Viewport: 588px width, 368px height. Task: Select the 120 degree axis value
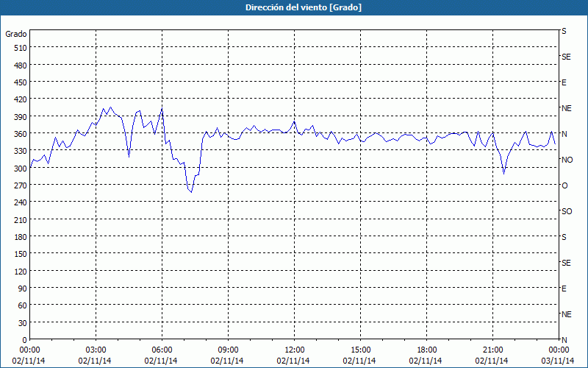click(21, 271)
